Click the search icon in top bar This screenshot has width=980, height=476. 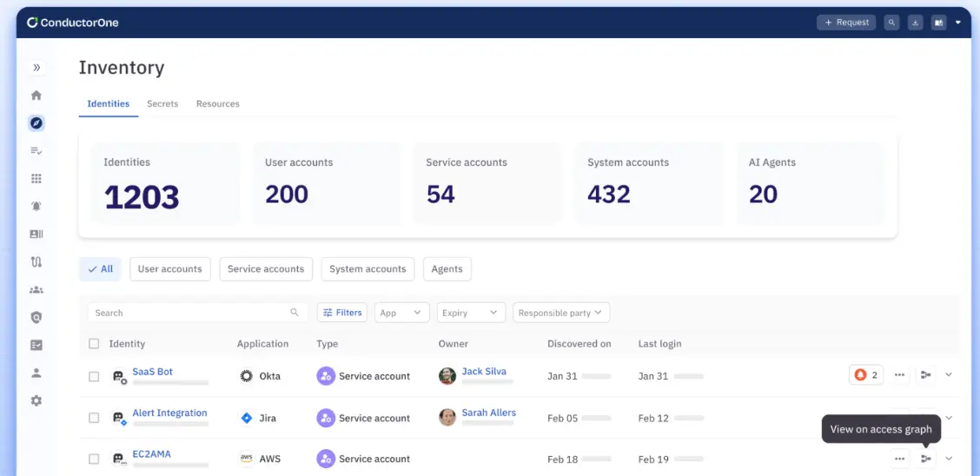pyautogui.click(x=891, y=23)
